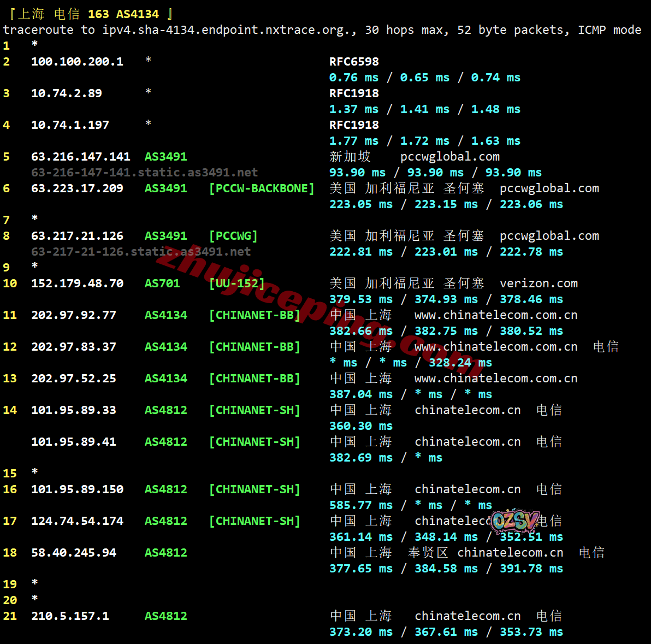Select the [PCCW-BACKBONE] tag
This screenshot has width=651, height=644.
262,188
